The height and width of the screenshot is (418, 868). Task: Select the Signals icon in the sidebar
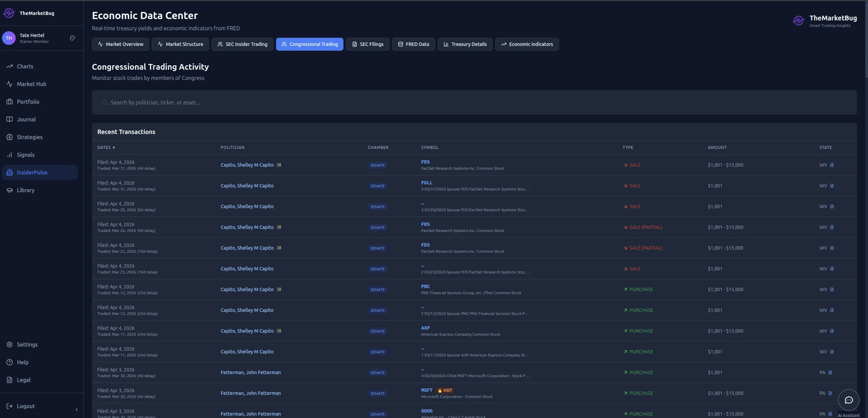point(10,155)
